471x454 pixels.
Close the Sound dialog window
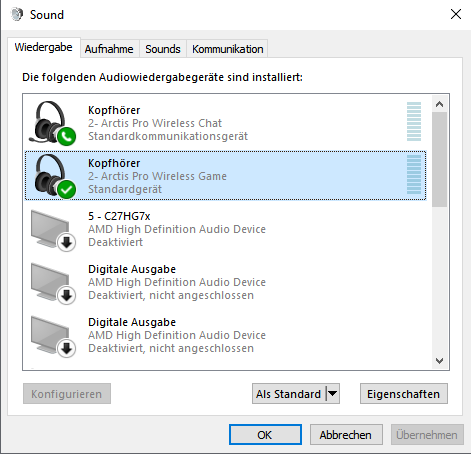456,14
